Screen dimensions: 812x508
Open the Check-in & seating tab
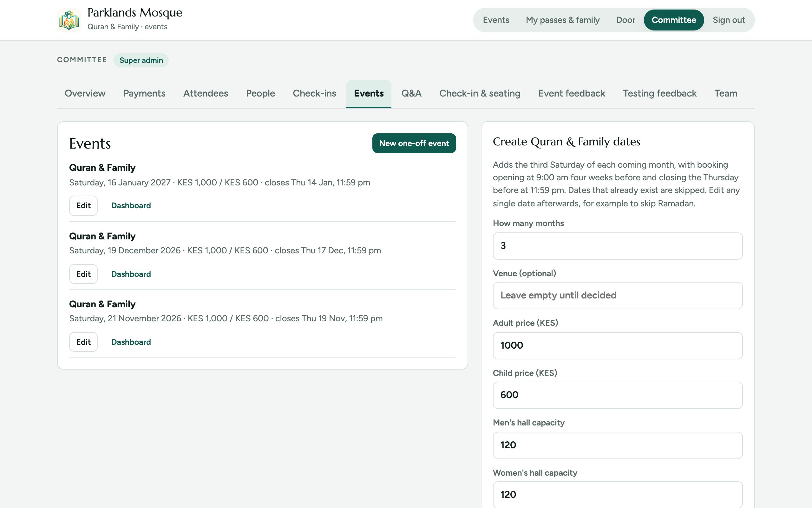pos(480,93)
